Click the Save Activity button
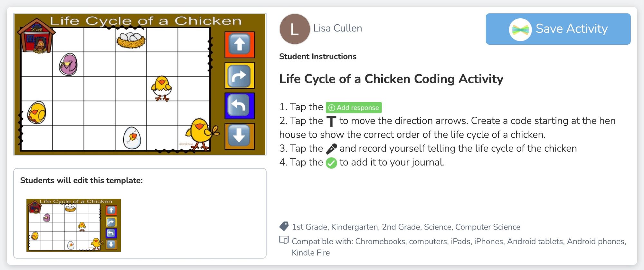Screen dimensions: 644x270 [x=558, y=29]
